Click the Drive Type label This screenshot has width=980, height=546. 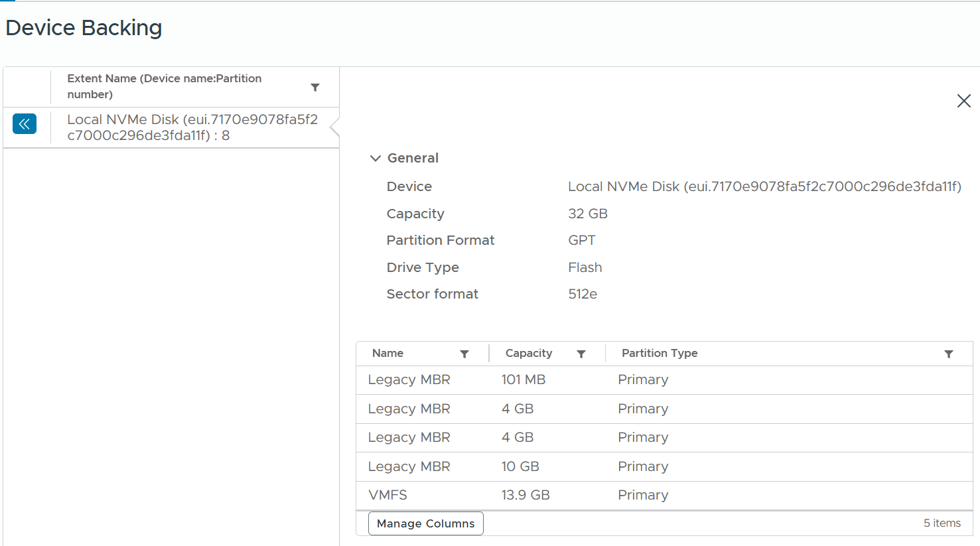point(423,268)
